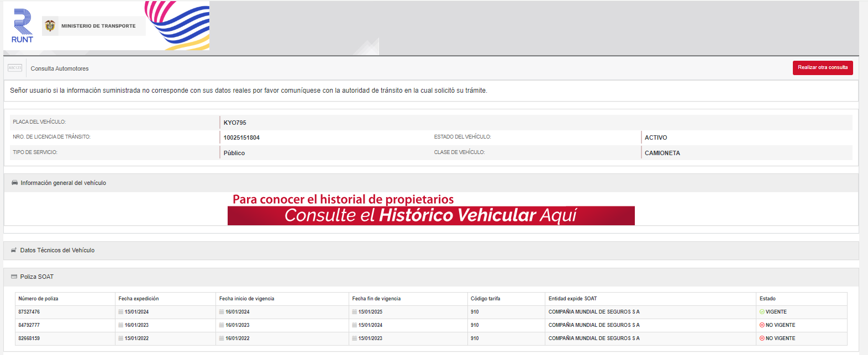Select the Estado column header
The width and height of the screenshot is (868, 355).
[x=767, y=299]
